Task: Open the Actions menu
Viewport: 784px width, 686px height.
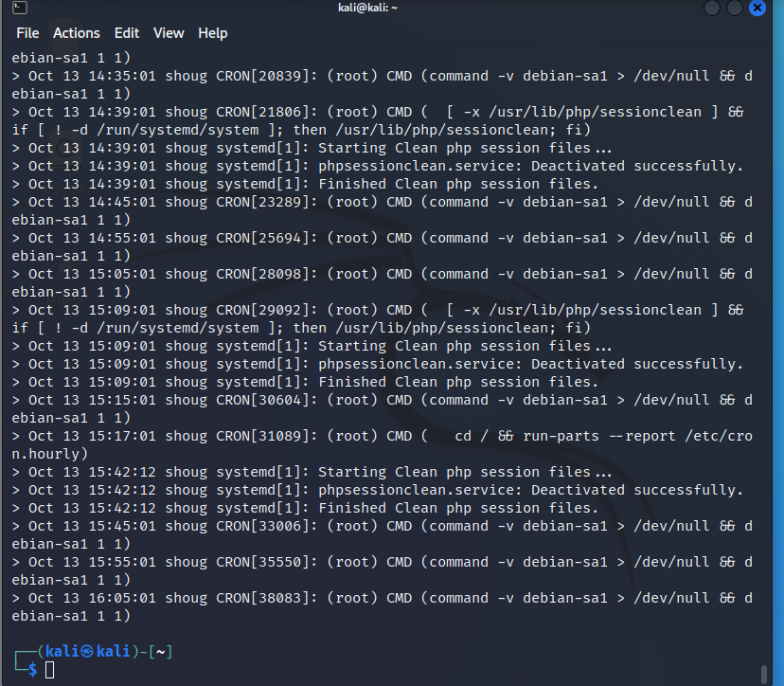Action: click(x=76, y=33)
